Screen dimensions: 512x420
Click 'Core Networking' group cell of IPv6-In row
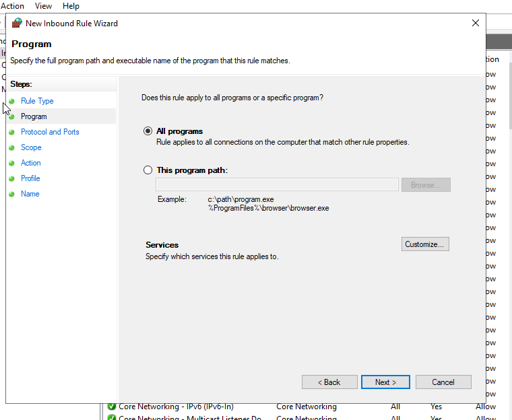[307, 407]
